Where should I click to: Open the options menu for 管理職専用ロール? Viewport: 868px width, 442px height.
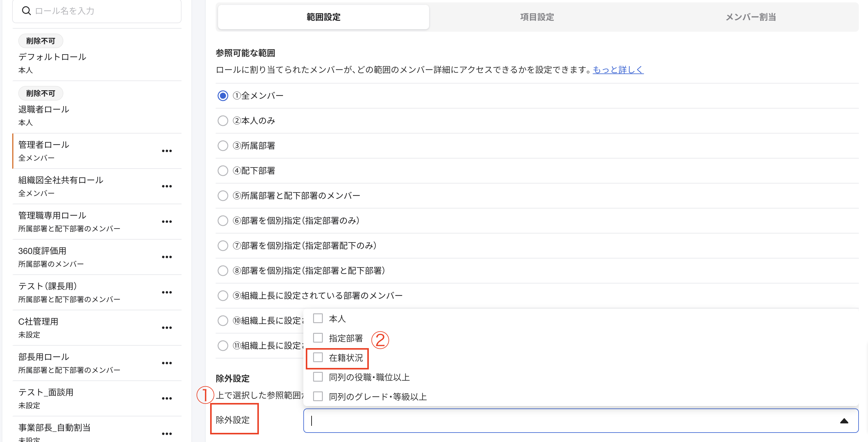tap(167, 222)
